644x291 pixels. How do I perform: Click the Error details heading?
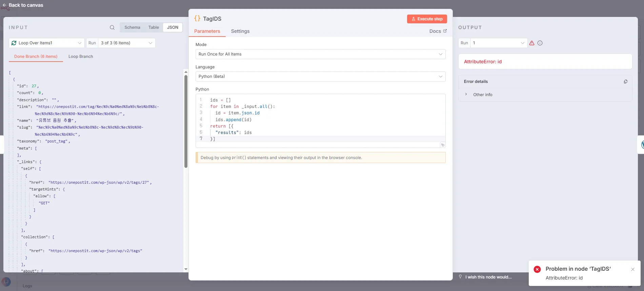[476, 82]
